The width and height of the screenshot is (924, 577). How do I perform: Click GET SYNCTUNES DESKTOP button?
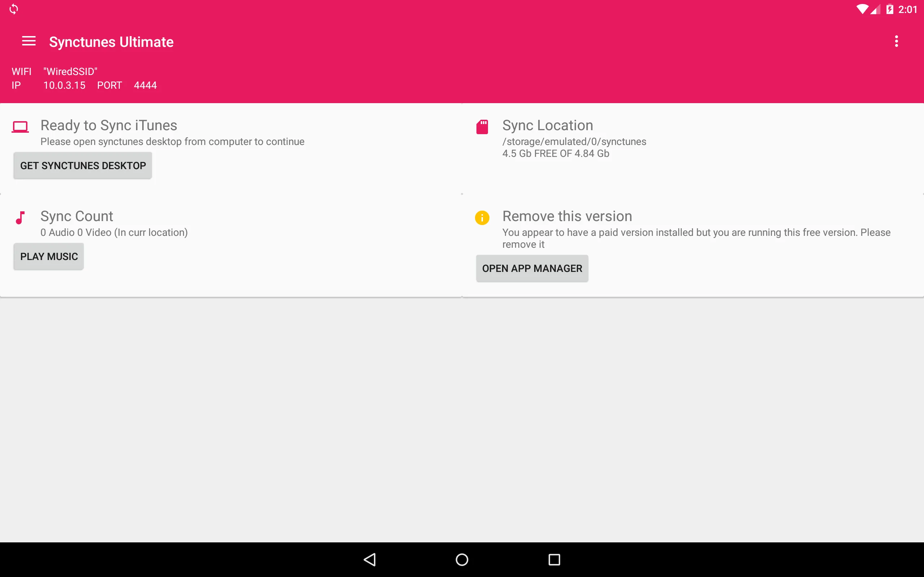[82, 165]
